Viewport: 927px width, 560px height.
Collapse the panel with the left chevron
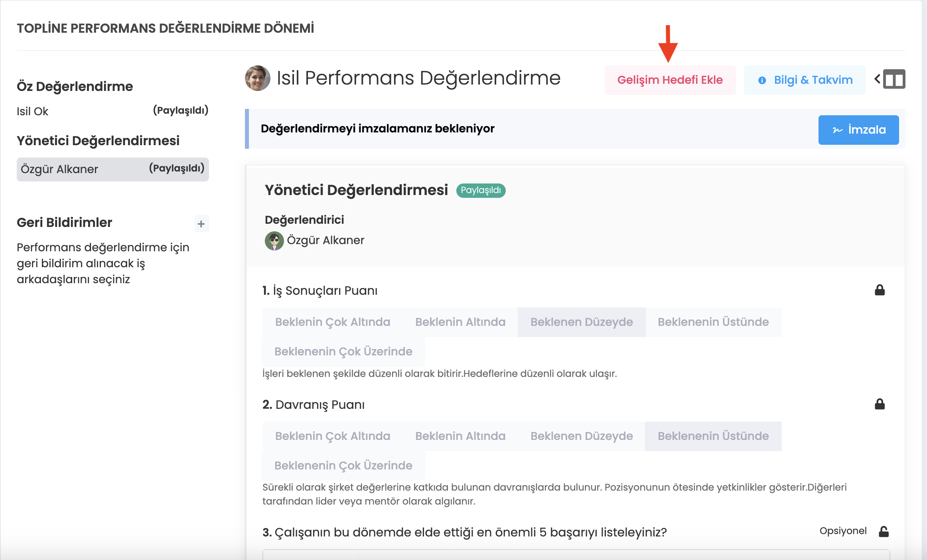coord(877,79)
